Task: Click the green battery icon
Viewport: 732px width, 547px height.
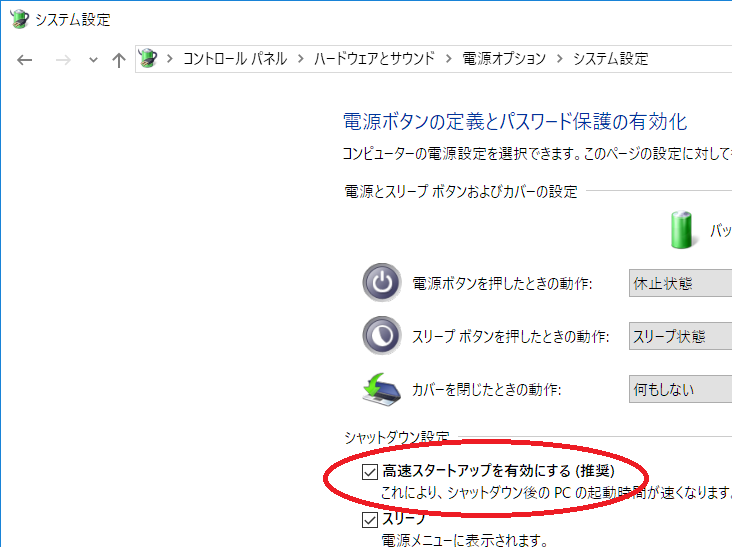Action: tap(682, 230)
